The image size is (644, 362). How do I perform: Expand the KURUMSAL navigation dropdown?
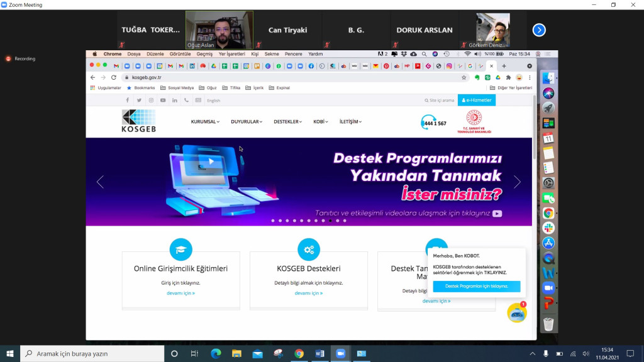204,122
